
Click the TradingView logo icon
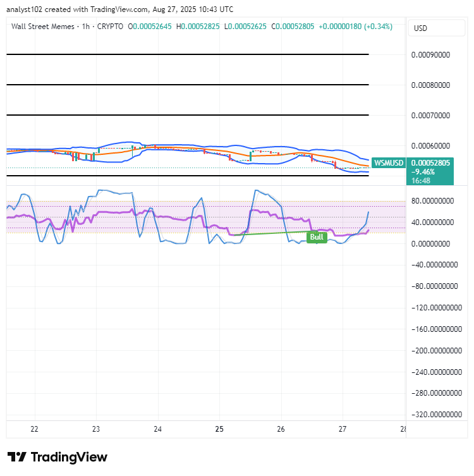pyautogui.click(x=16, y=457)
